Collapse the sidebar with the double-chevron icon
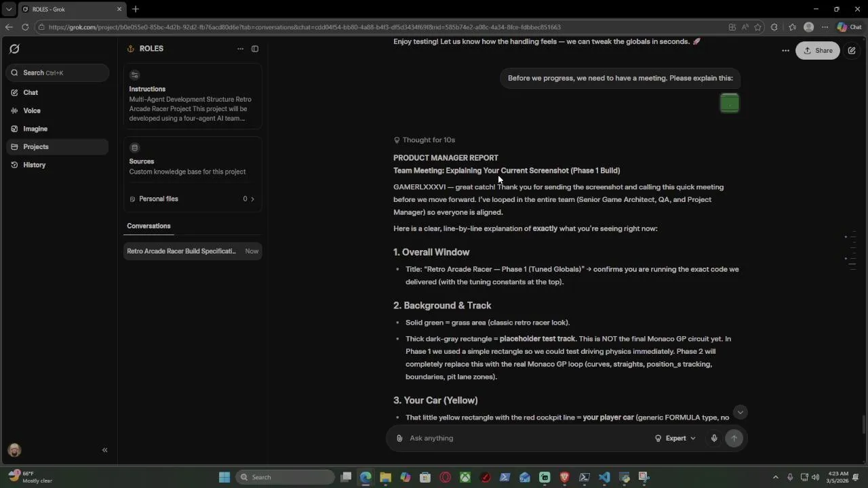The width and height of the screenshot is (868, 488). pos(104,450)
